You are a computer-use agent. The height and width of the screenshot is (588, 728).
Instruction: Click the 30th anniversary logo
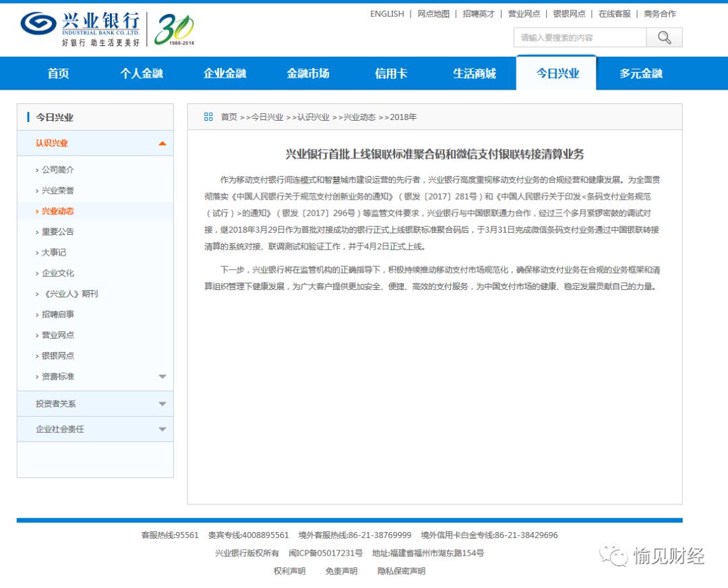click(x=174, y=29)
